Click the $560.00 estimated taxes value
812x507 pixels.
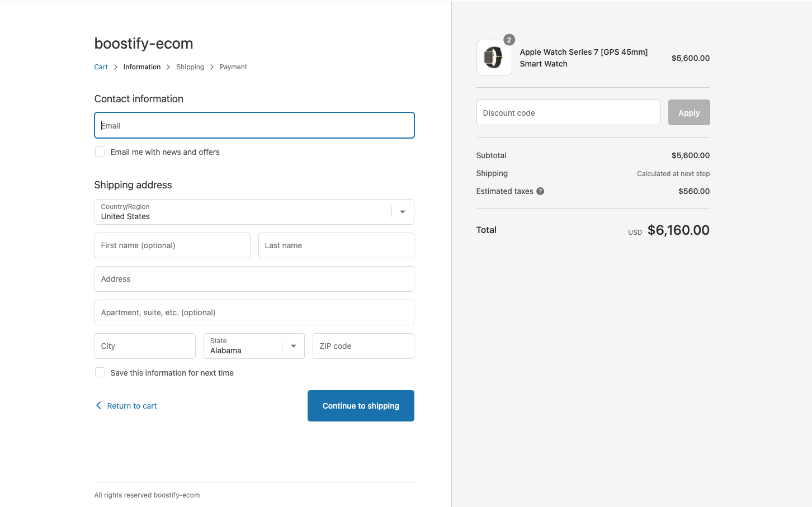[694, 191]
